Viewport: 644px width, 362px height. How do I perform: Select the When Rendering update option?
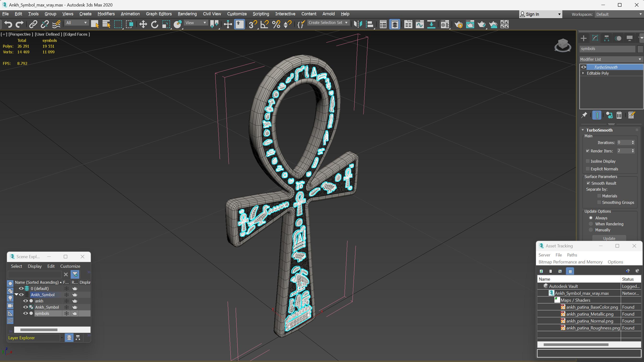point(591,224)
